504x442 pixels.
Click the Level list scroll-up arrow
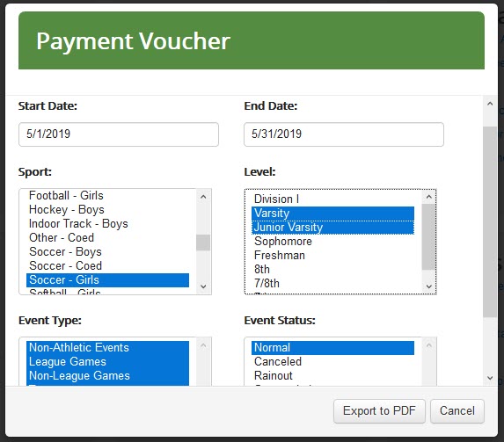428,197
